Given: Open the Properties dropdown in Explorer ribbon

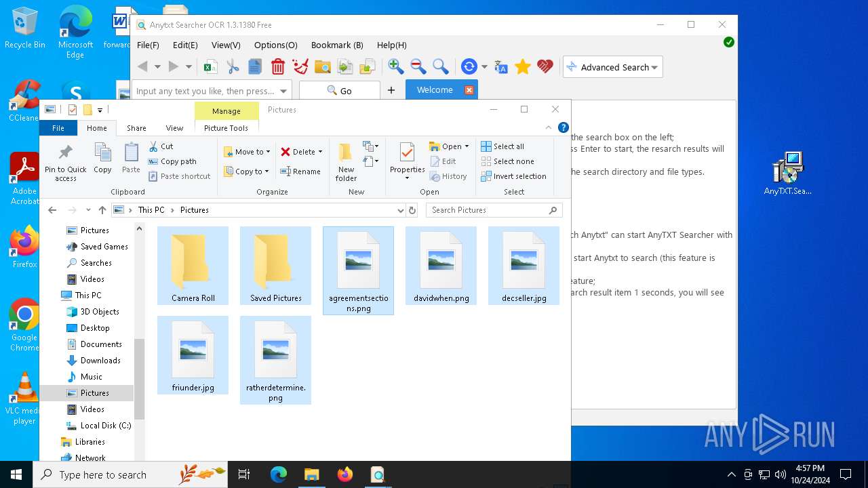Looking at the screenshot, I should [x=407, y=178].
